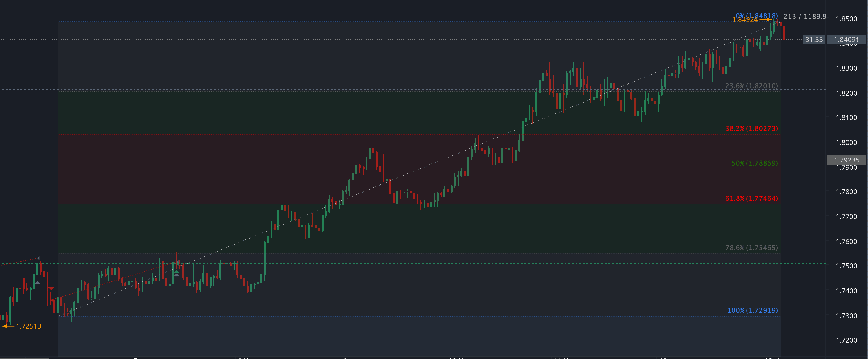Image resolution: width=868 pixels, height=359 pixels.
Task: Click the 1.8500 price axis label
Action: point(846,19)
